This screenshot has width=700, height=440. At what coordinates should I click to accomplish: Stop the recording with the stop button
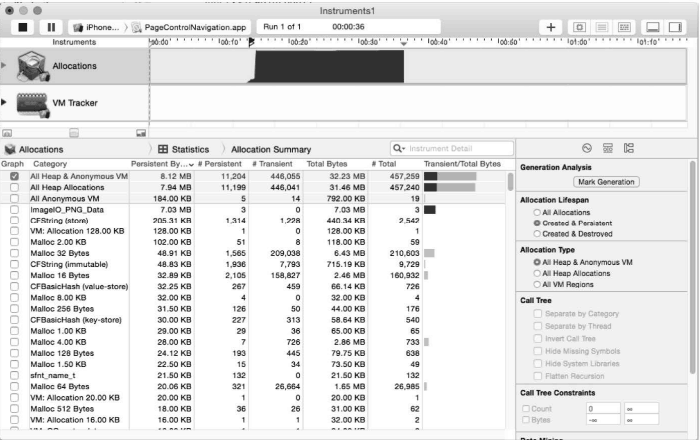(22, 27)
